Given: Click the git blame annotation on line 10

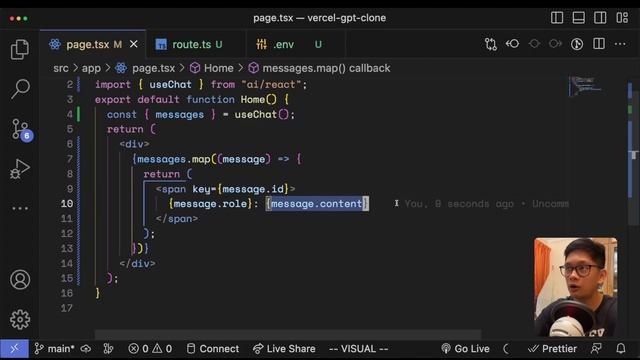Looking at the screenshot, I should pyautogui.click(x=487, y=204).
